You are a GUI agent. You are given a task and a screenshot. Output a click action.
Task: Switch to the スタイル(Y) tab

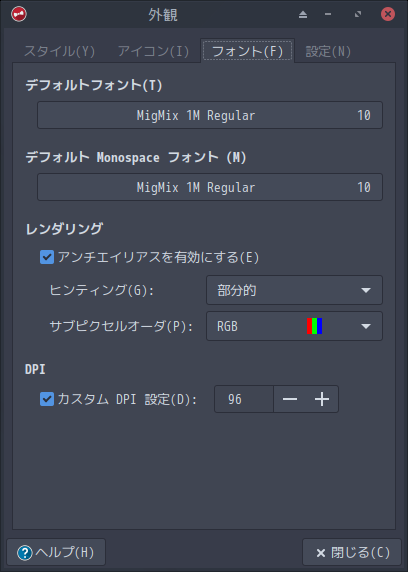(x=59, y=51)
